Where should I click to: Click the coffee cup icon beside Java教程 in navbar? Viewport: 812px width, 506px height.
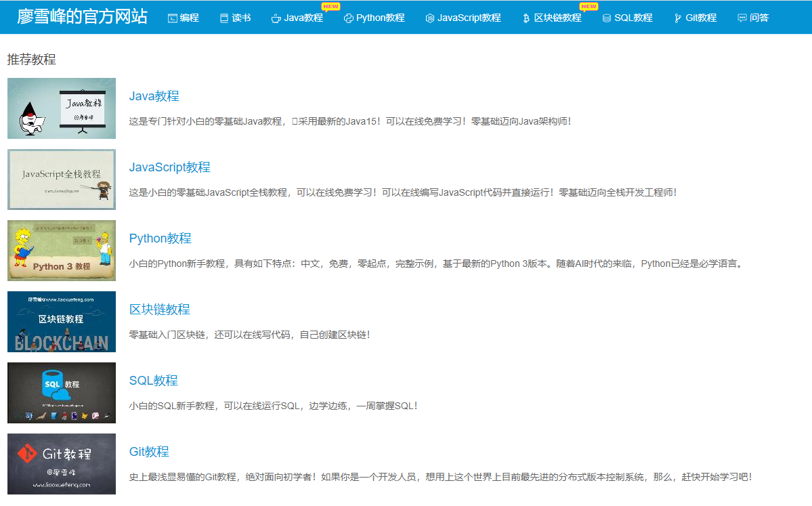(x=277, y=18)
